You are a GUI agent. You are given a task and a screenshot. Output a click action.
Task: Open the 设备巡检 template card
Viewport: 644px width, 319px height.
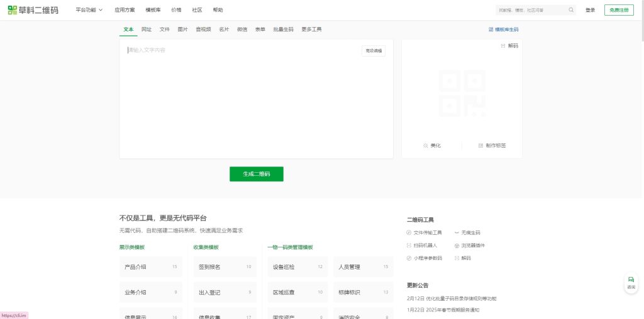pyautogui.click(x=297, y=267)
